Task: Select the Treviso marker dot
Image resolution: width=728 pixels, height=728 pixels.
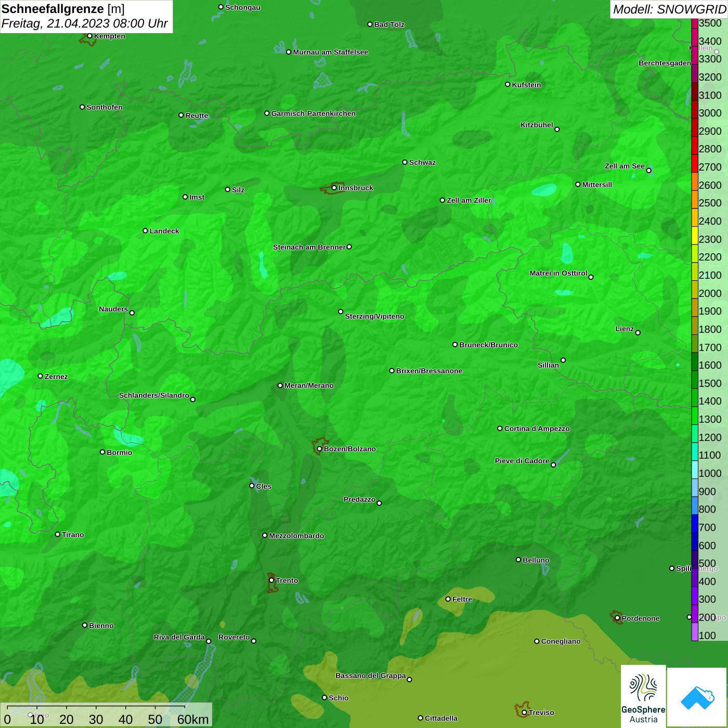Action: click(524, 712)
